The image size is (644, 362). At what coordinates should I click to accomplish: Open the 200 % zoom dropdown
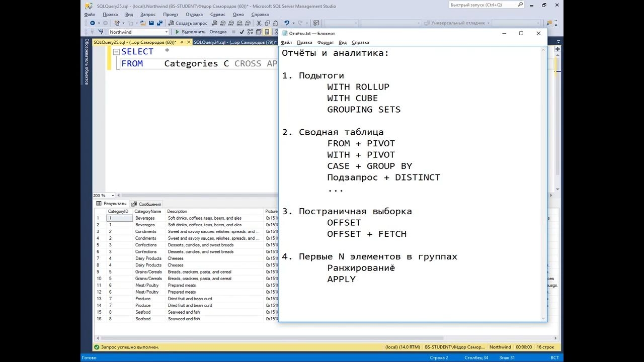(x=113, y=195)
